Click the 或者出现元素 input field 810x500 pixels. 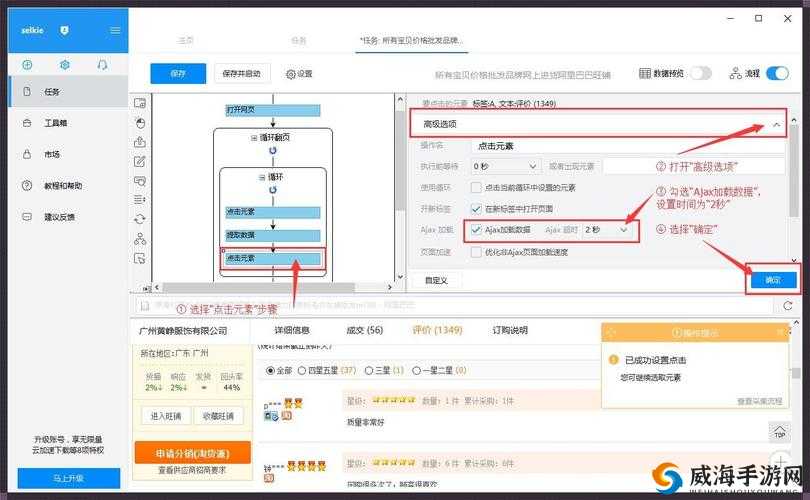(x=694, y=166)
